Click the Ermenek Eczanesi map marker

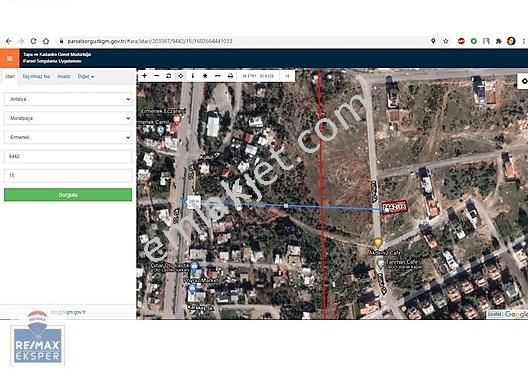pyautogui.click(x=176, y=119)
